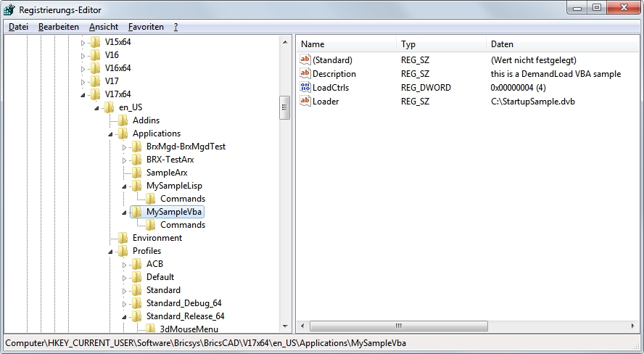Click the (Standard) value icon
Image resolution: width=644 pixels, height=354 pixels.
[x=305, y=60]
